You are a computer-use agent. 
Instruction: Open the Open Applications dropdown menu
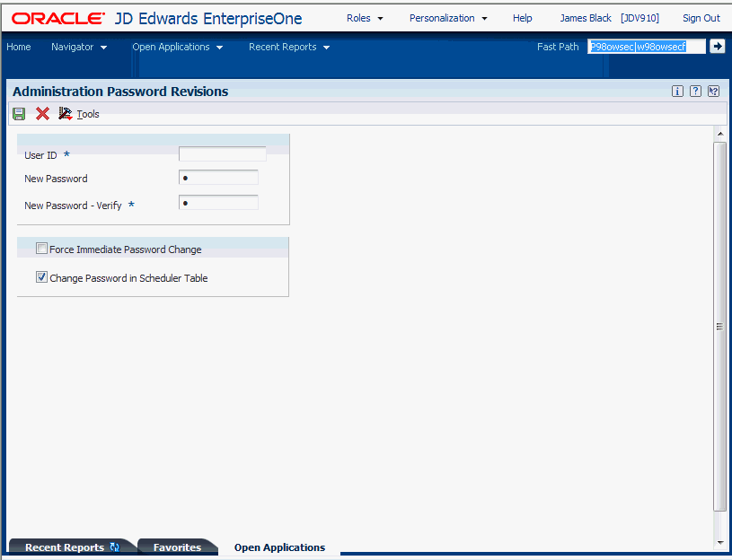click(x=178, y=47)
